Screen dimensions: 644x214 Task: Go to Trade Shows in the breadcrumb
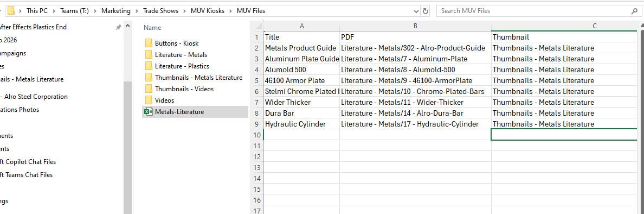click(x=160, y=11)
